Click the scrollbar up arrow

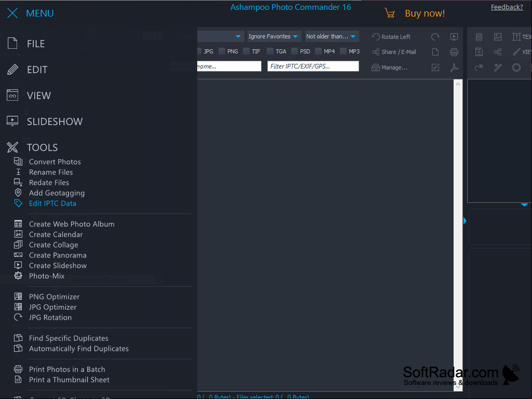tap(458, 84)
